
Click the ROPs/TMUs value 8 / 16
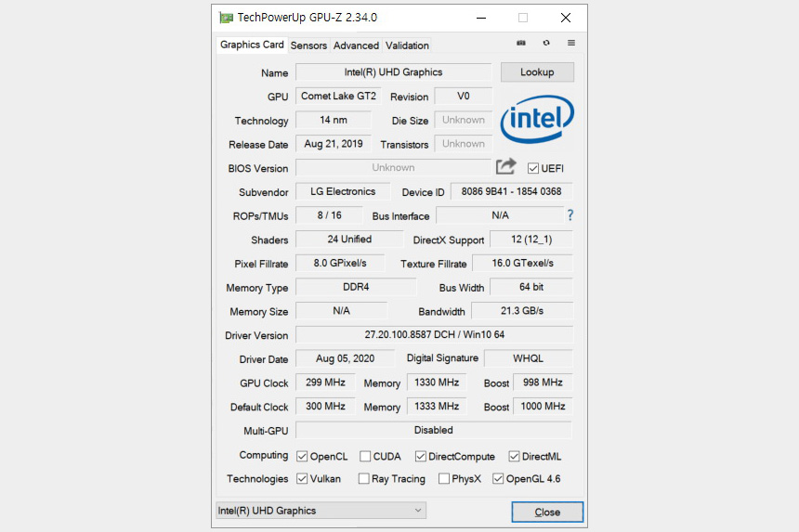click(329, 215)
